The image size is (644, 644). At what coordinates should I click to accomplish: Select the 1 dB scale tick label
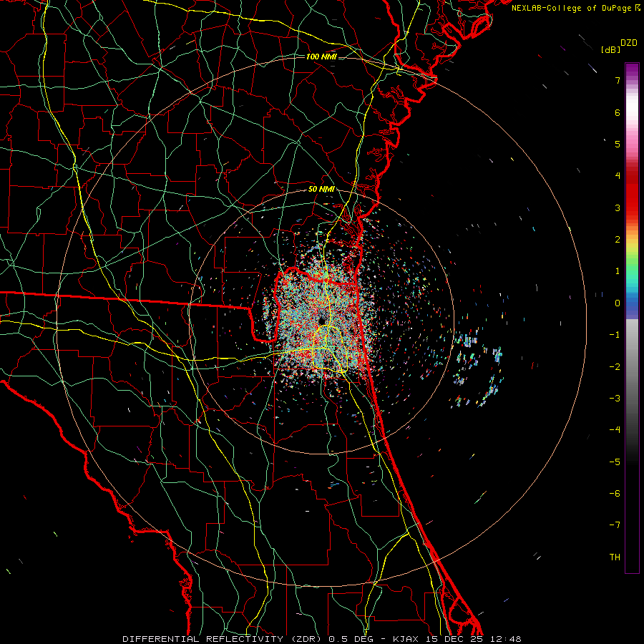tap(618, 271)
